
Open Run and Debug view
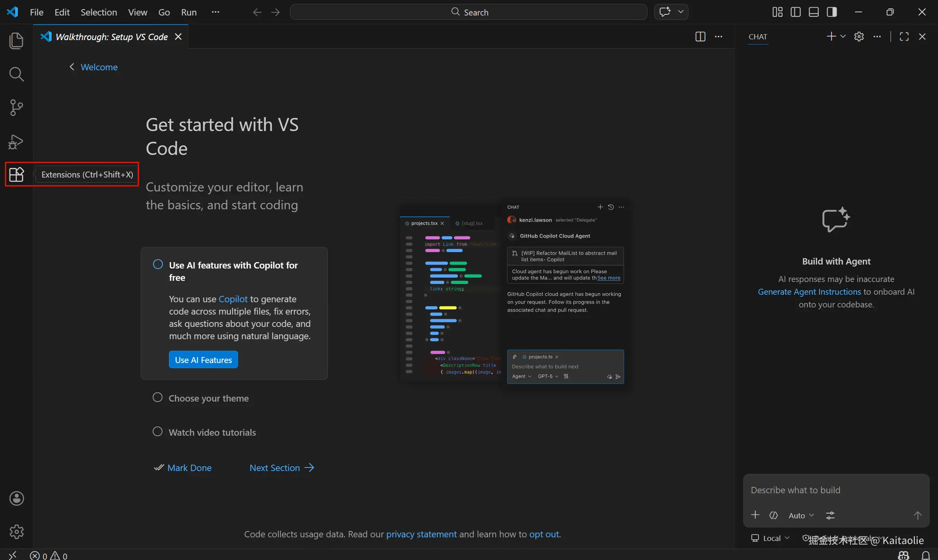click(16, 142)
